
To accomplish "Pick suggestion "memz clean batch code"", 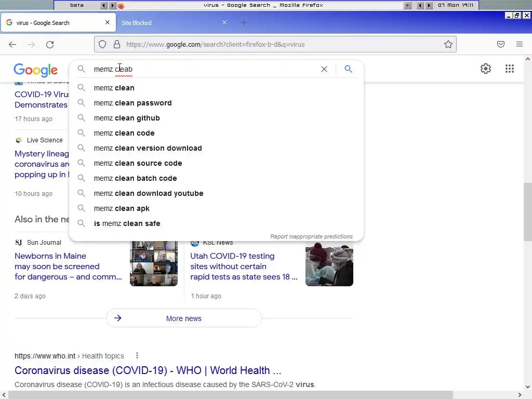I will 216,178.
